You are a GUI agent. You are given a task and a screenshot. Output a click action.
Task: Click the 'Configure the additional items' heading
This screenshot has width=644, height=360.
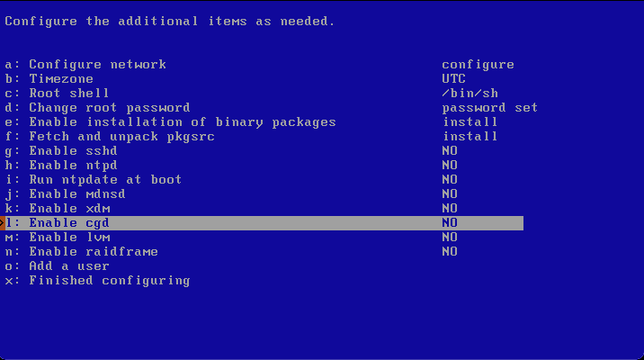tap(170, 22)
